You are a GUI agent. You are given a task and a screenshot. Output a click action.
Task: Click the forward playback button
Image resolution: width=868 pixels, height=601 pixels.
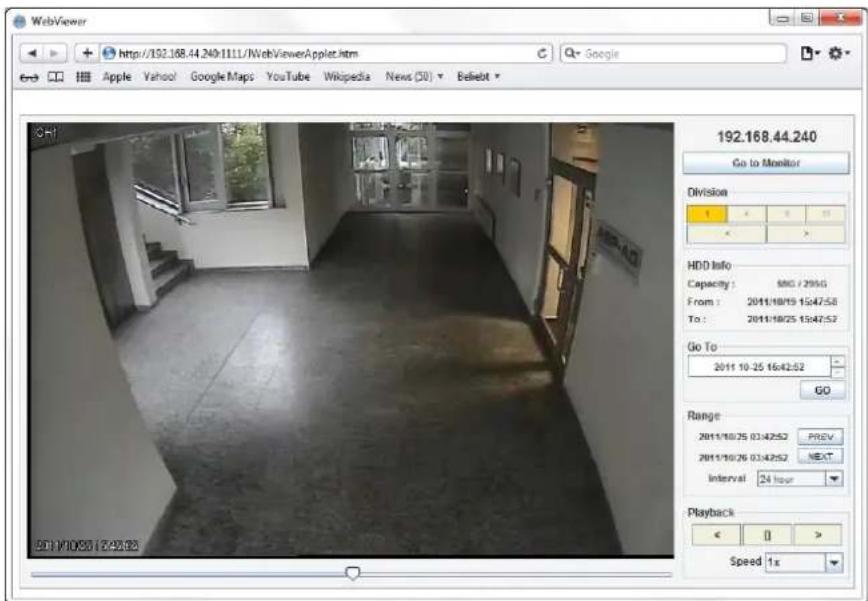pyautogui.click(x=818, y=535)
